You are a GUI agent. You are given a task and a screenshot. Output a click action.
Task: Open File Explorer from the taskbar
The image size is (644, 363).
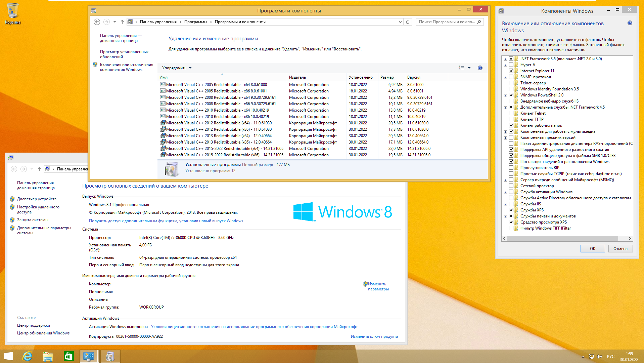[48, 356]
